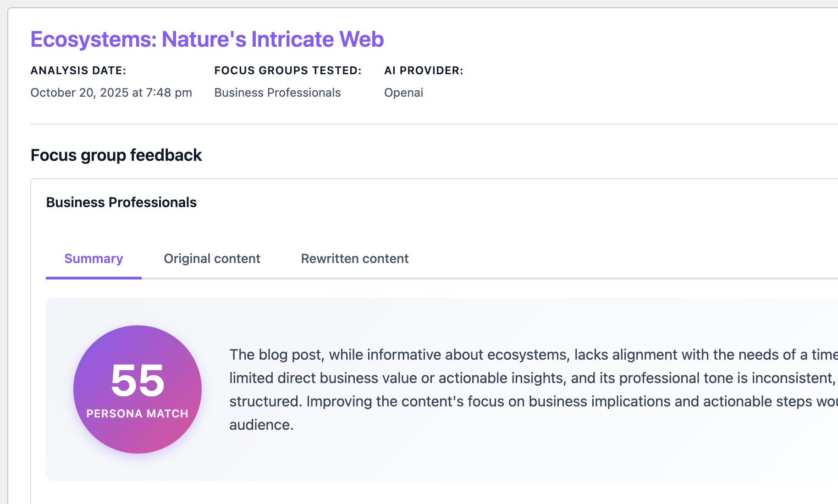Click the title Ecosystems: Nature's Intricate Web
This screenshot has height=504, width=838.
[207, 39]
